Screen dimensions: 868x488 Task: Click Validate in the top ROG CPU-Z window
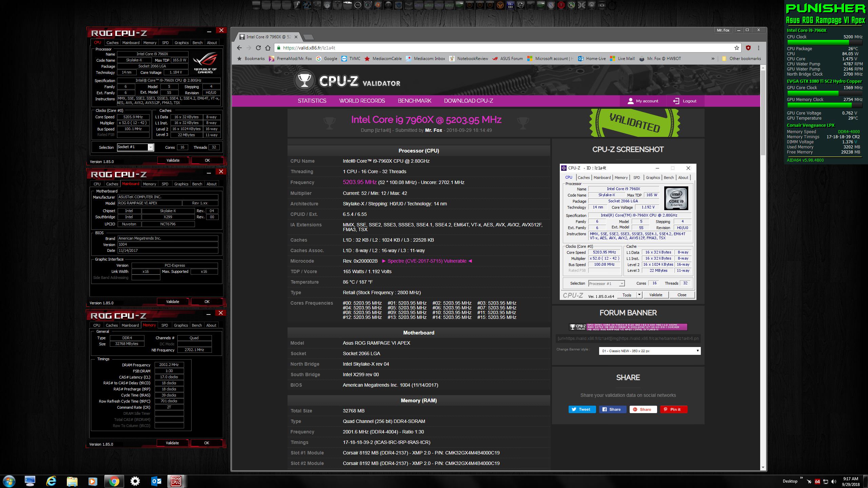coord(173,160)
